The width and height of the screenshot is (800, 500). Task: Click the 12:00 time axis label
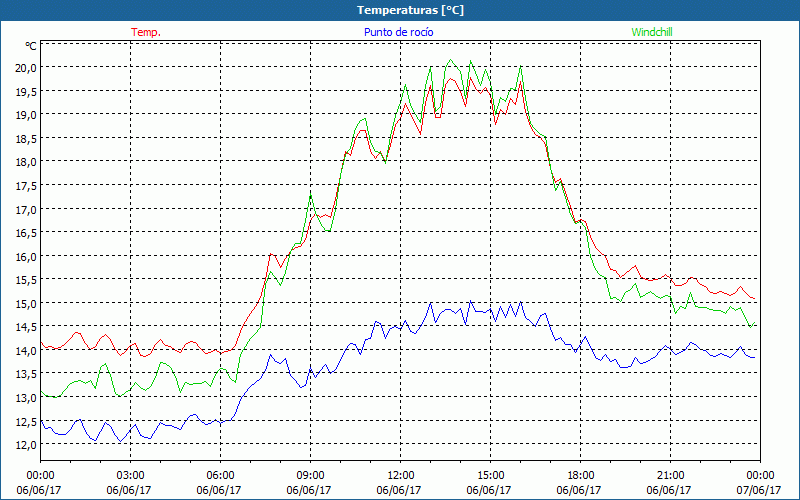tap(401, 475)
